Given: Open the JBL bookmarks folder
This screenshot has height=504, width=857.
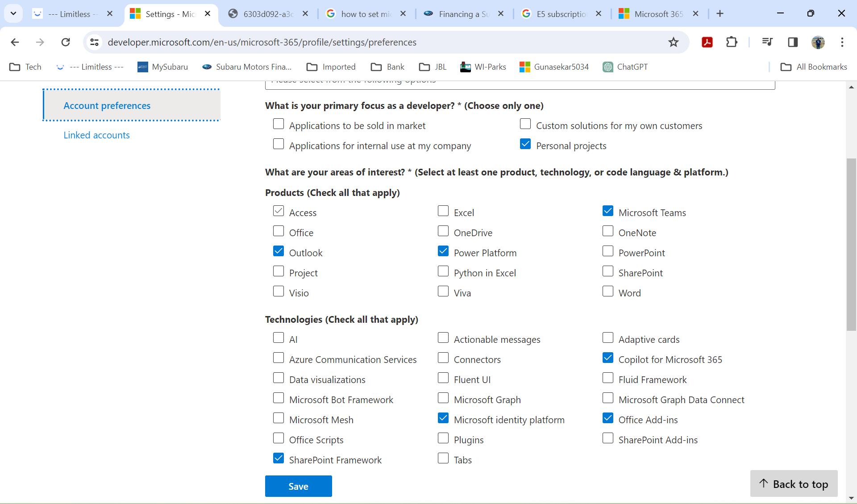Looking at the screenshot, I should [433, 67].
